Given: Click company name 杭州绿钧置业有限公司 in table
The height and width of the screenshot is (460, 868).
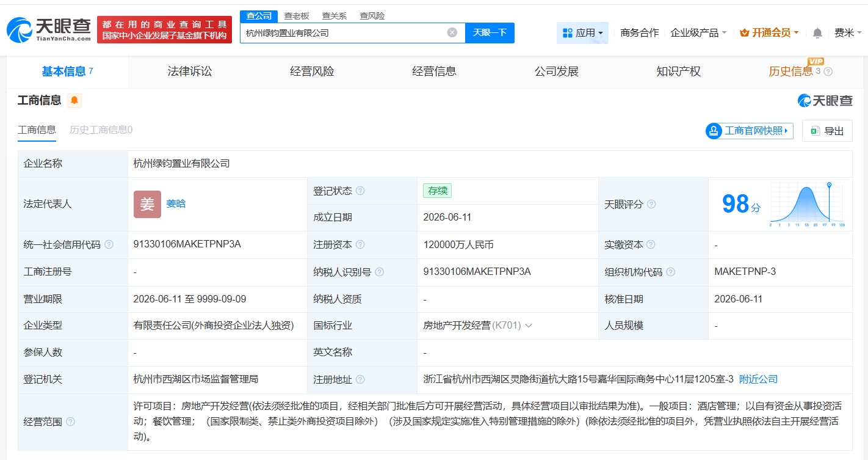Looking at the screenshot, I should pyautogui.click(x=181, y=164).
